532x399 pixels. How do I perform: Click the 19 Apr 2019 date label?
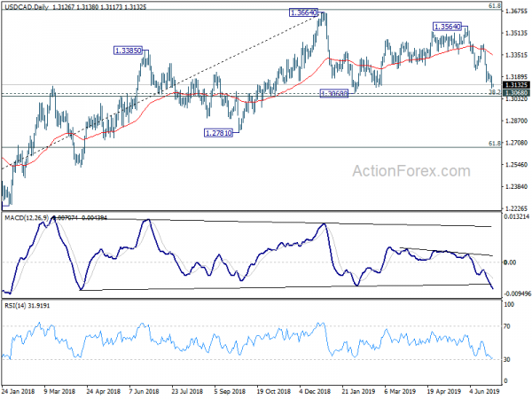pyautogui.click(x=443, y=391)
